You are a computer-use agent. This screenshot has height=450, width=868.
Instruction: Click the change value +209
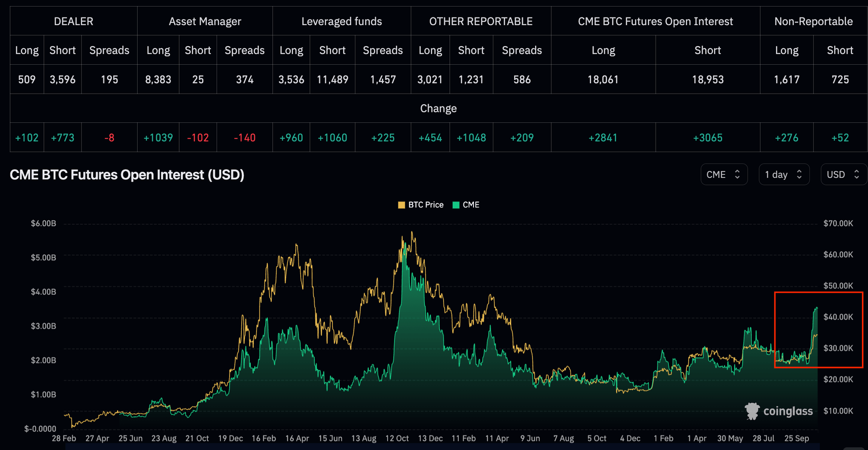tap(522, 138)
